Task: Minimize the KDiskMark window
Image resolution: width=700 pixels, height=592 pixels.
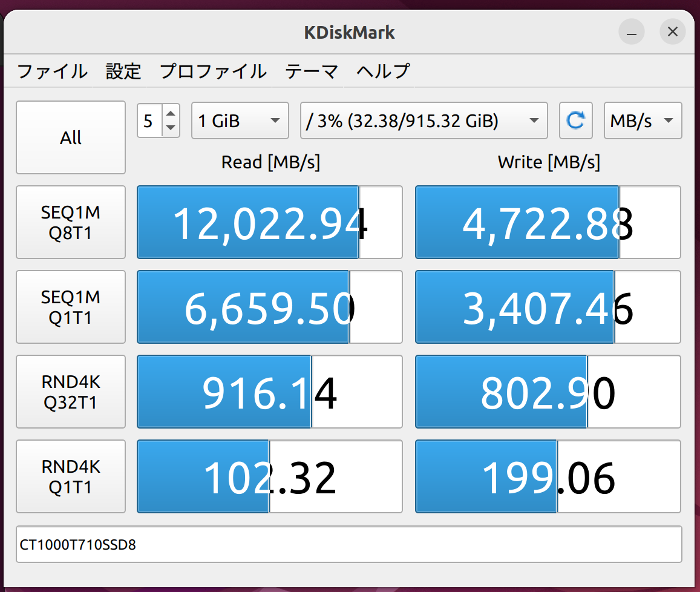Action: point(631,32)
